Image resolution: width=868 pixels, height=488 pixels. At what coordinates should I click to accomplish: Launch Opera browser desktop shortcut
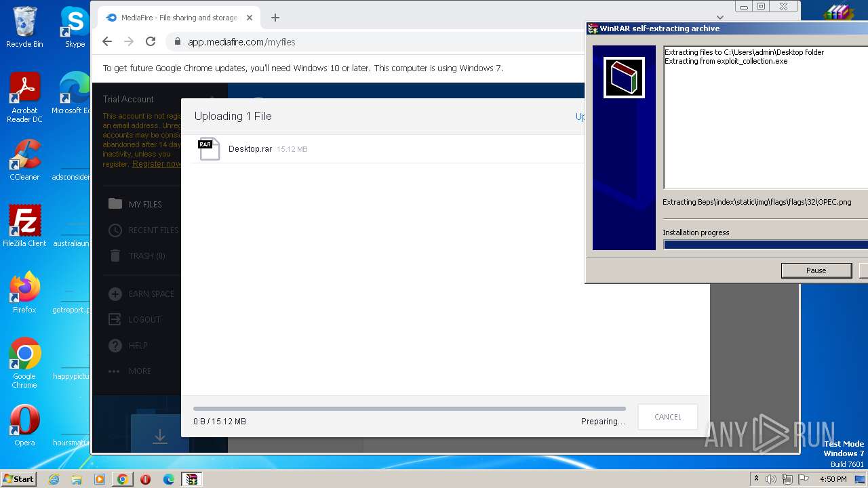tap(24, 426)
